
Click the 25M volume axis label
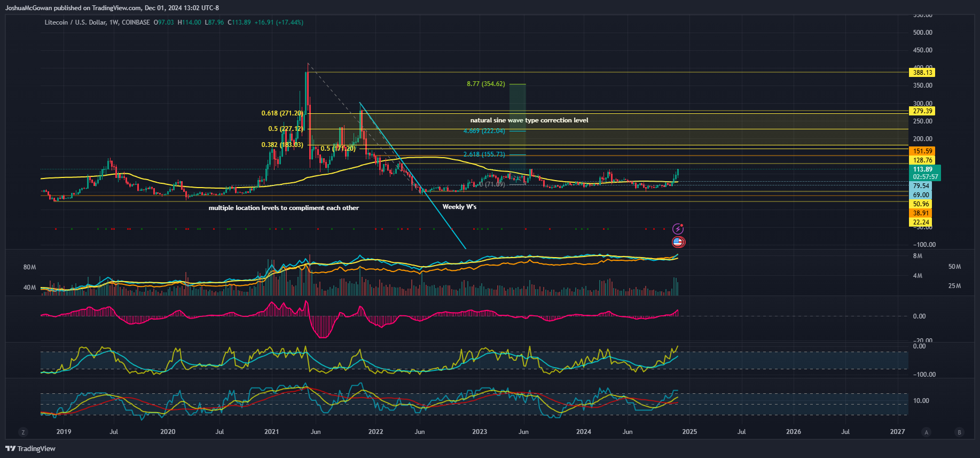(954, 286)
